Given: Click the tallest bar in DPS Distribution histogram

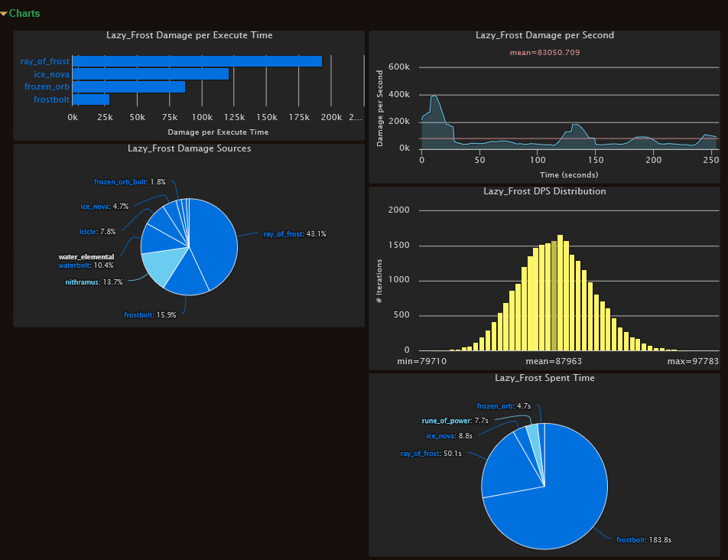Looking at the screenshot, I should (560, 292).
